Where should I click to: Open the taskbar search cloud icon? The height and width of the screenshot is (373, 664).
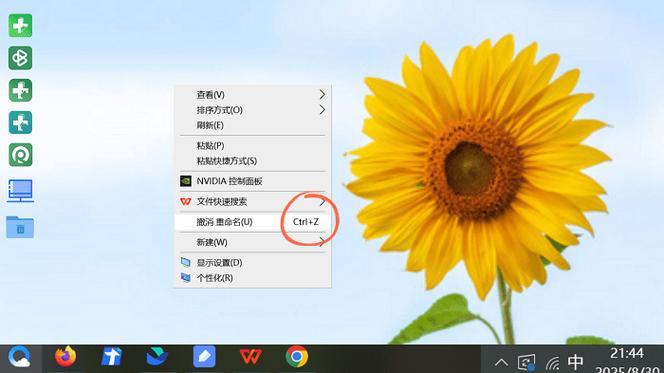click(x=19, y=356)
